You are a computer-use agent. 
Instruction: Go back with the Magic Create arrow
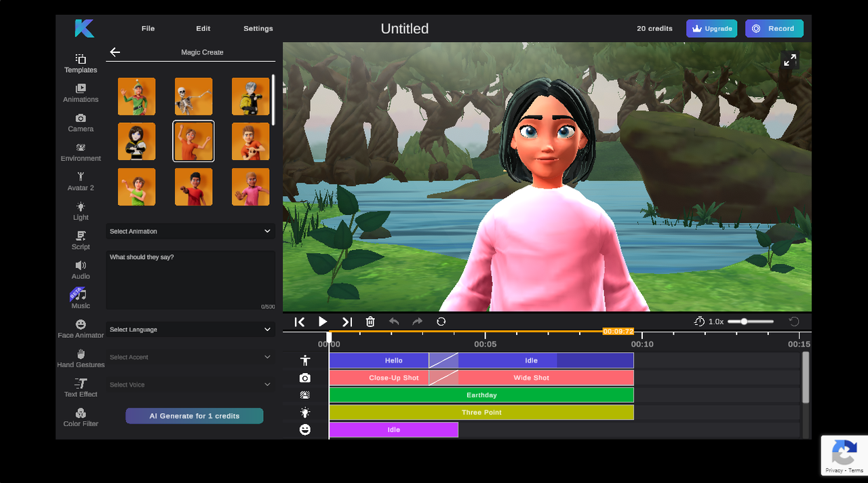pyautogui.click(x=115, y=52)
